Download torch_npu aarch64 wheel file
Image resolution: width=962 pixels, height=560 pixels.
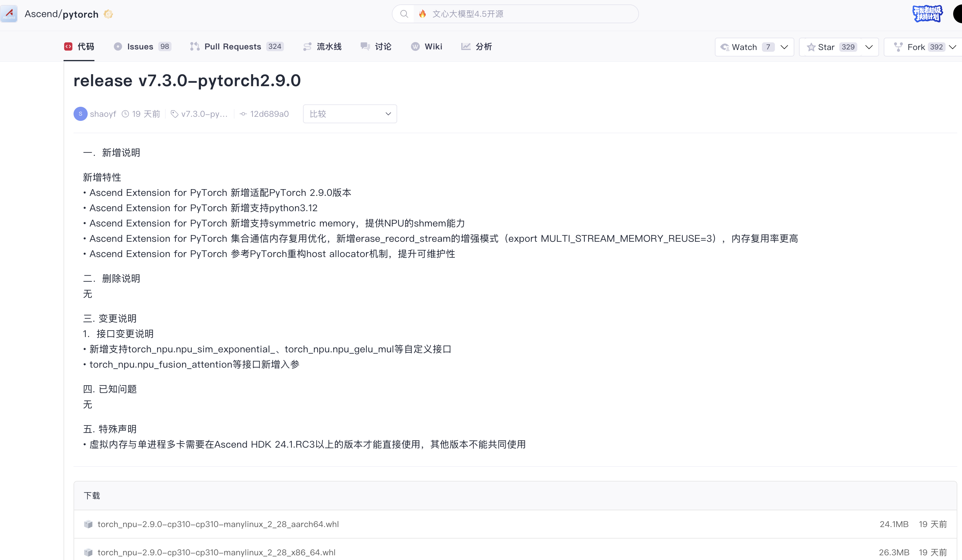point(218,524)
